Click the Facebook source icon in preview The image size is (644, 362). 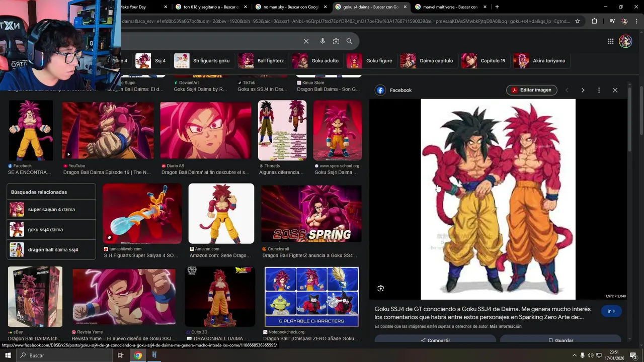tap(380, 90)
